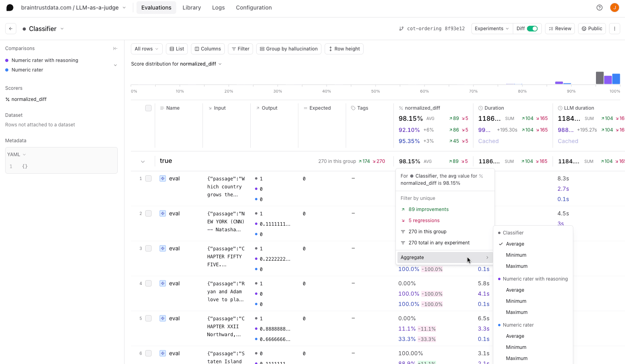625x364 pixels.
Task: Switch to the Logs tab
Action: coord(218,8)
